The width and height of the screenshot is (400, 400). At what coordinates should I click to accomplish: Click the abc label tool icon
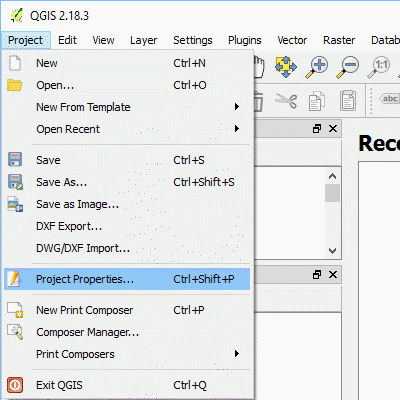pyautogui.click(x=389, y=99)
